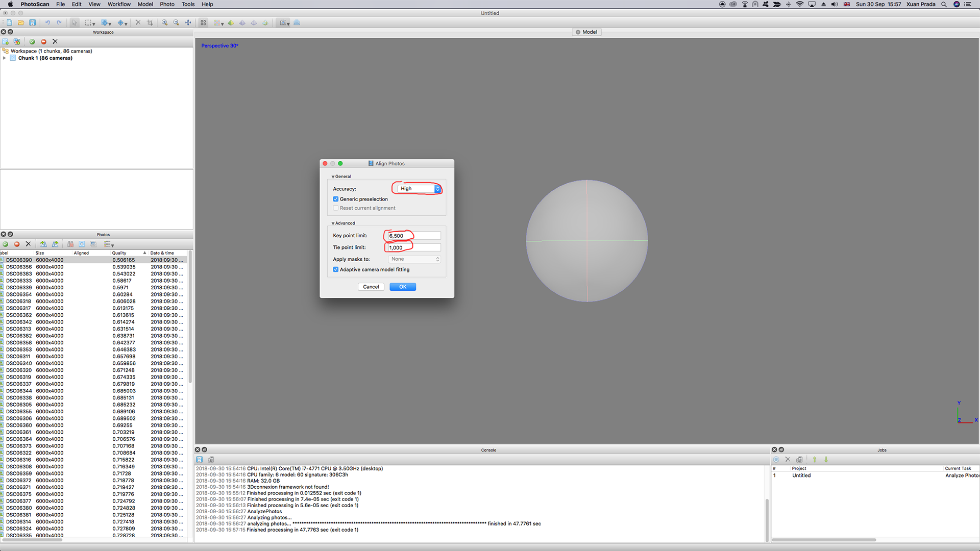
Task: Click the Add chunk icon in Workspace
Action: coord(6,41)
